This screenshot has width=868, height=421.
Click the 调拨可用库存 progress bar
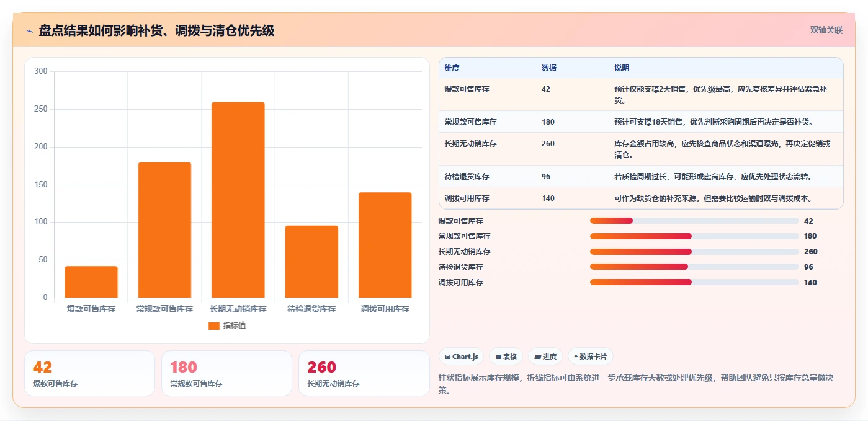click(x=694, y=283)
